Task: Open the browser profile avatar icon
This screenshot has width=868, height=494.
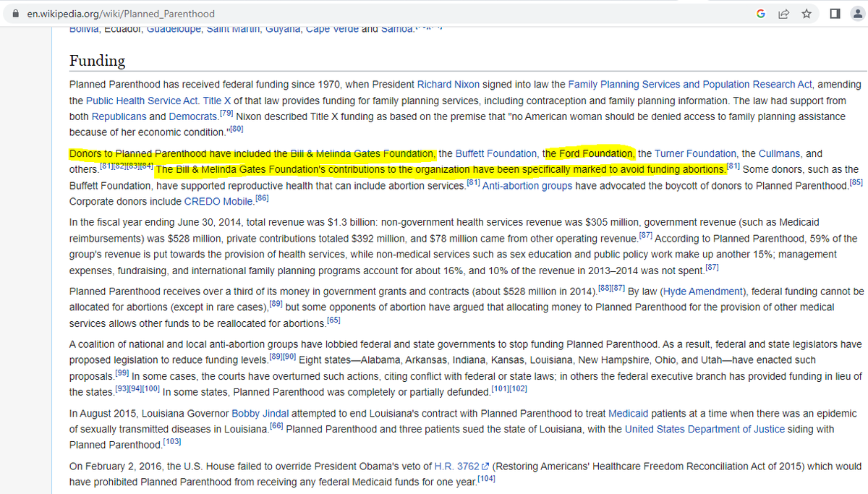Action: pos(859,14)
